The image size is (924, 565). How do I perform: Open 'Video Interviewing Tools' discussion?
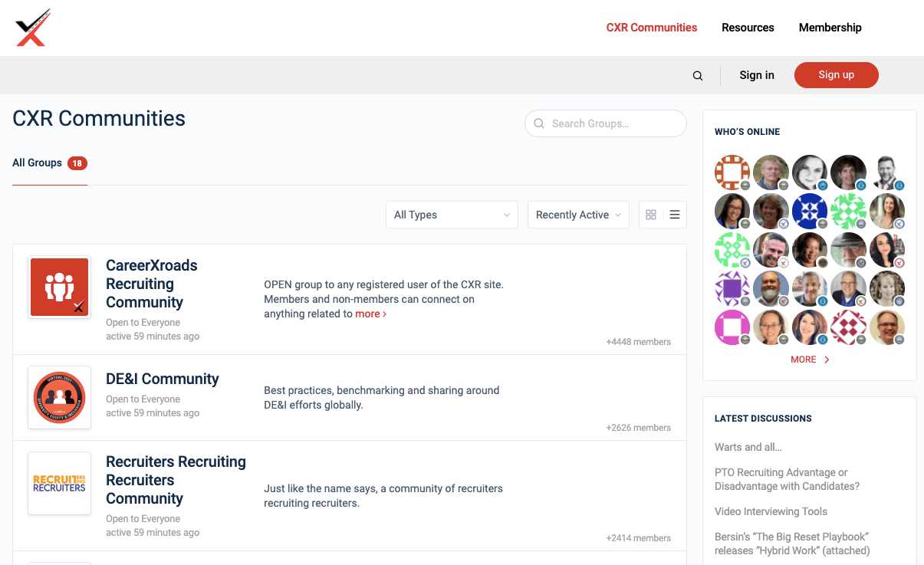coord(771,511)
